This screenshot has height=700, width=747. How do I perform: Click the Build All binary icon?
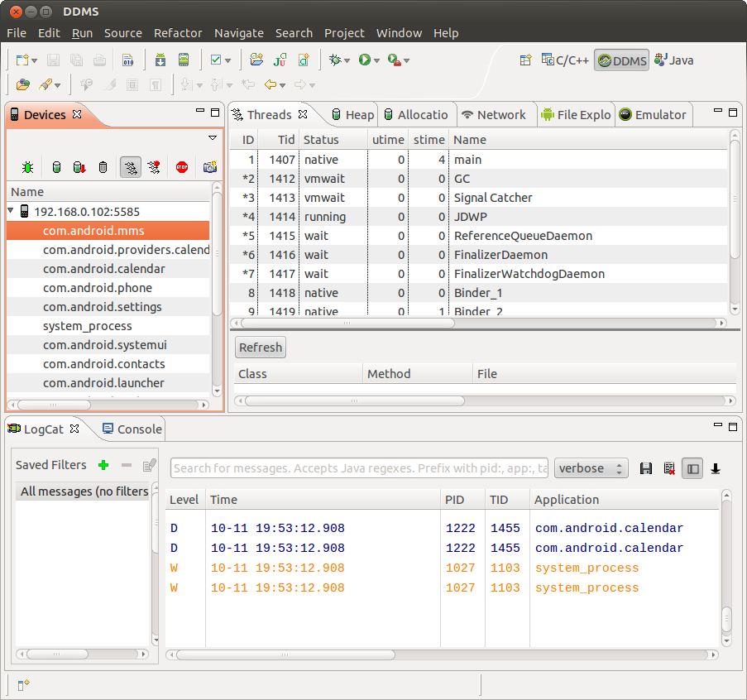(x=128, y=60)
